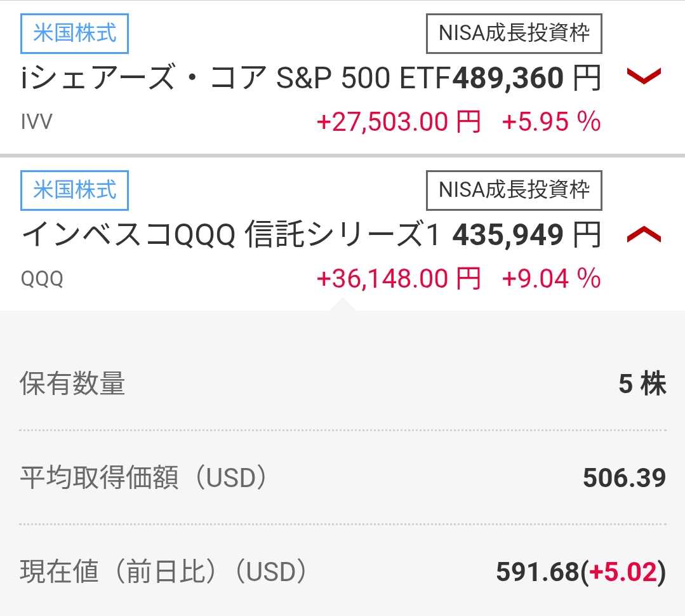
Task: Tap NISA成長投資枠 badge on QQQ row
Action: [x=514, y=190]
